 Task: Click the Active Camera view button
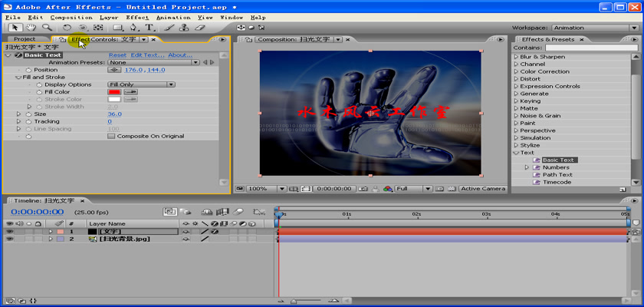pos(482,189)
